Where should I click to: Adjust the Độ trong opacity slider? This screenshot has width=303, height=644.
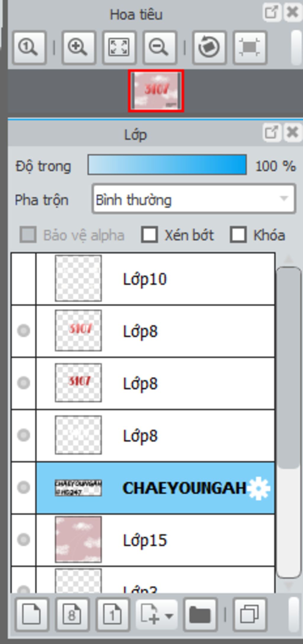click(x=167, y=165)
